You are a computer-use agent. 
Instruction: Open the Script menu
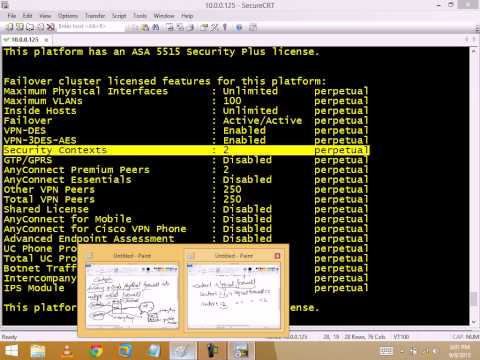(x=119, y=16)
